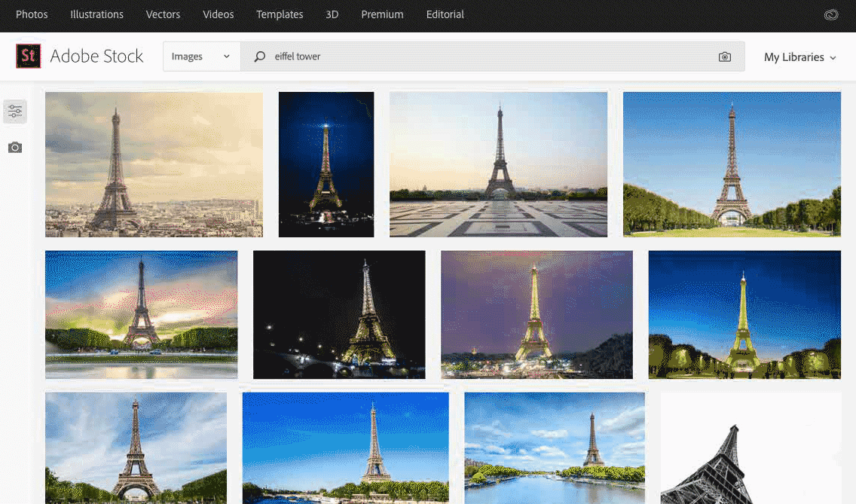Open the My Libraries dropdown
This screenshot has height=504, width=856.
pos(799,57)
